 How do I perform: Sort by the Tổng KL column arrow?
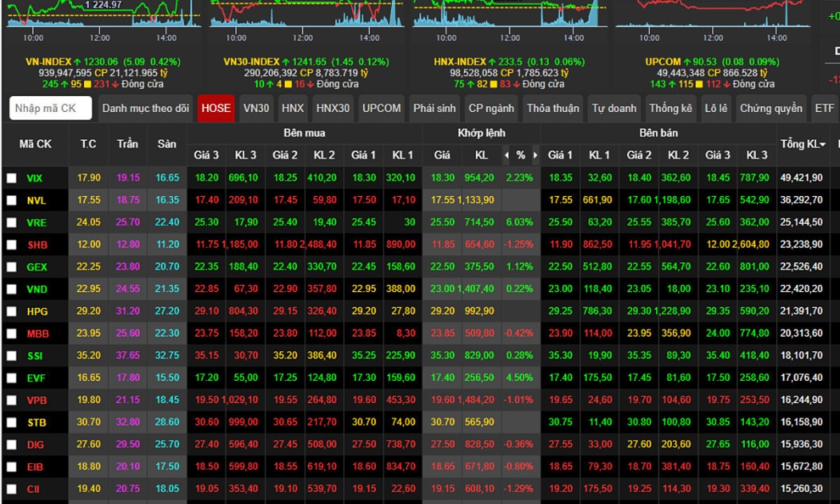coord(822,145)
